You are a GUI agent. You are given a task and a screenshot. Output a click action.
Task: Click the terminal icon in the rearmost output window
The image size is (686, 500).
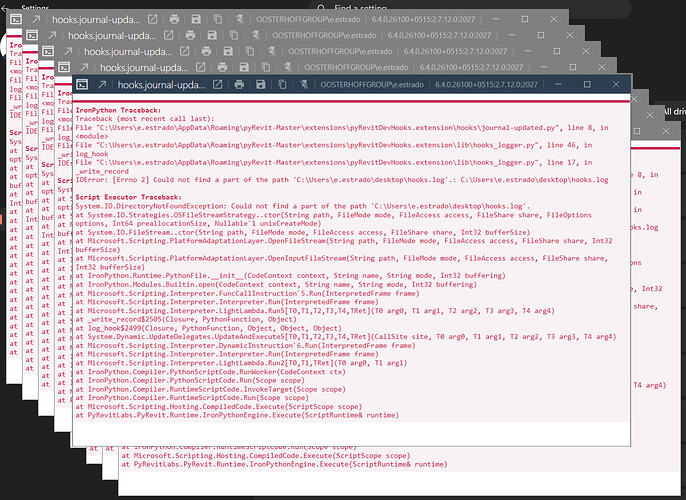[x=16, y=19]
